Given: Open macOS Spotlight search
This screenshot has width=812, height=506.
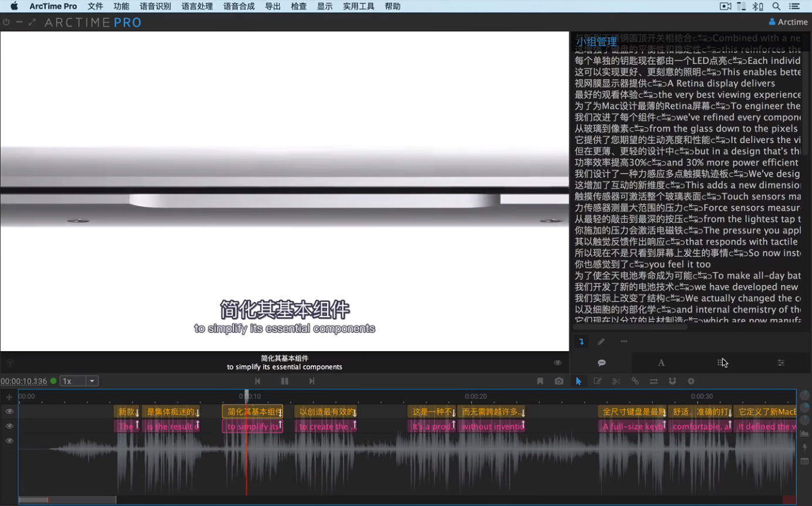Looking at the screenshot, I should [x=776, y=6].
